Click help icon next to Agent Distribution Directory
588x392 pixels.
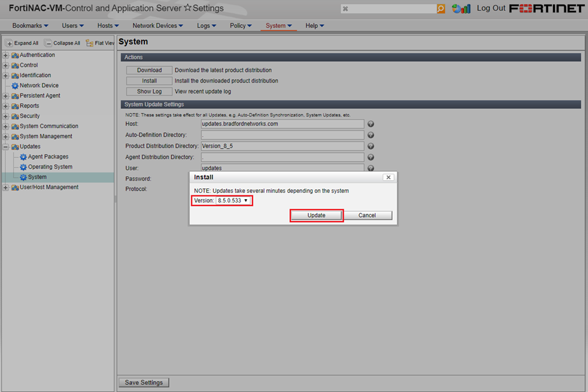coord(371,157)
